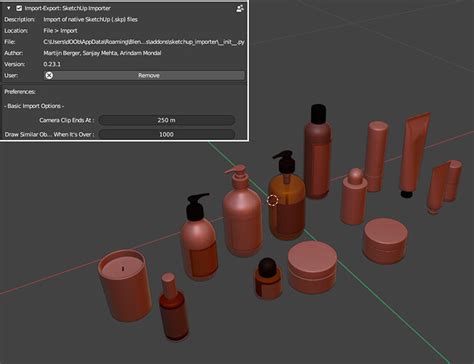Disable the SketchUp Importer addon checkbox
The width and height of the screenshot is (474, 364).
pyautogui.click(x=19, y=8)
